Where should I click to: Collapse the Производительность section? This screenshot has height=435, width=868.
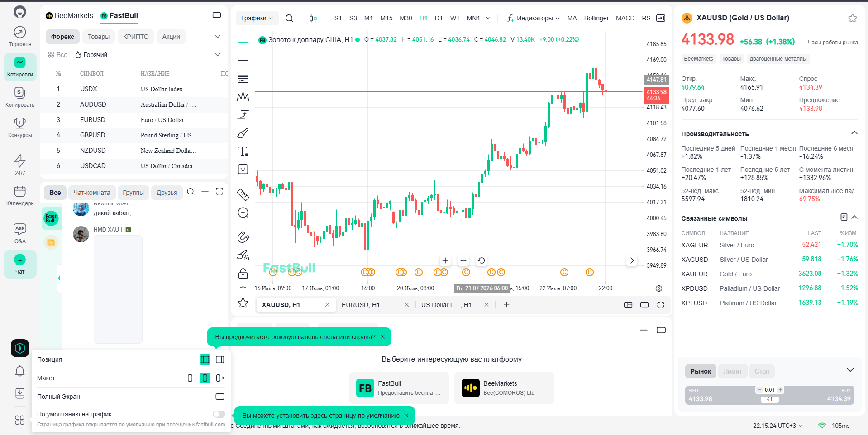[854, 133]
